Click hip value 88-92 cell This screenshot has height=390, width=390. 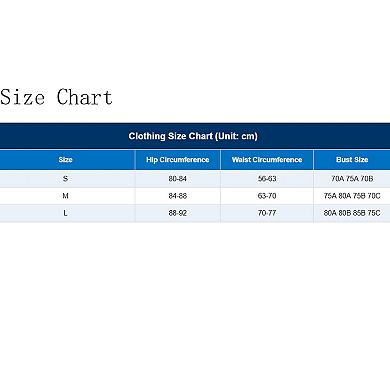[x=178, y=213]
